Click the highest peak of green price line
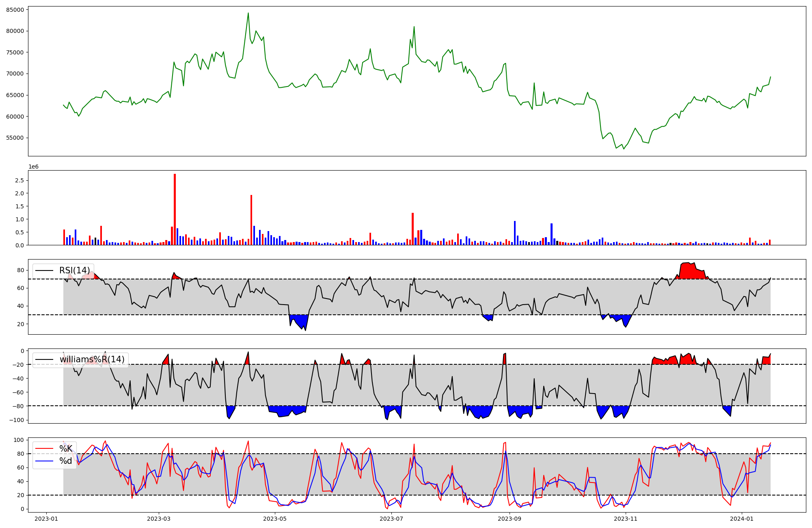 pyautogui.click(x=248, y=13)
